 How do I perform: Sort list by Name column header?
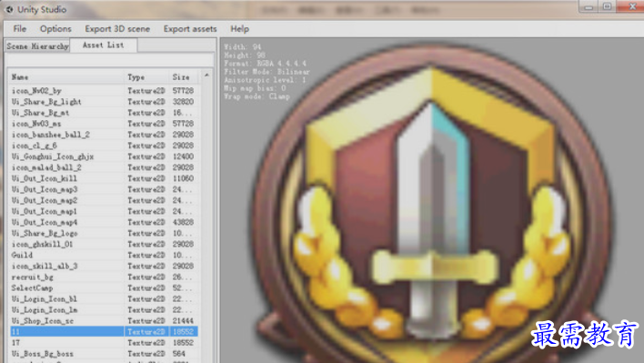(x=66, y=77)
